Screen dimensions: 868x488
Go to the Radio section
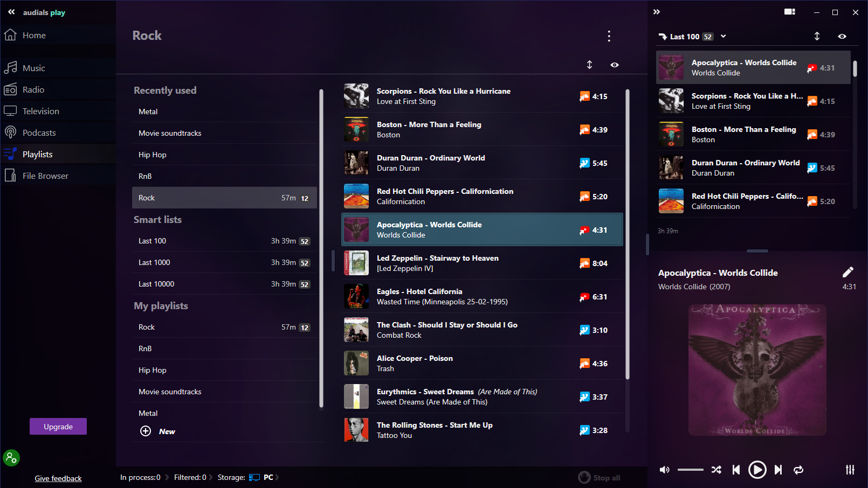click(58, 89)
